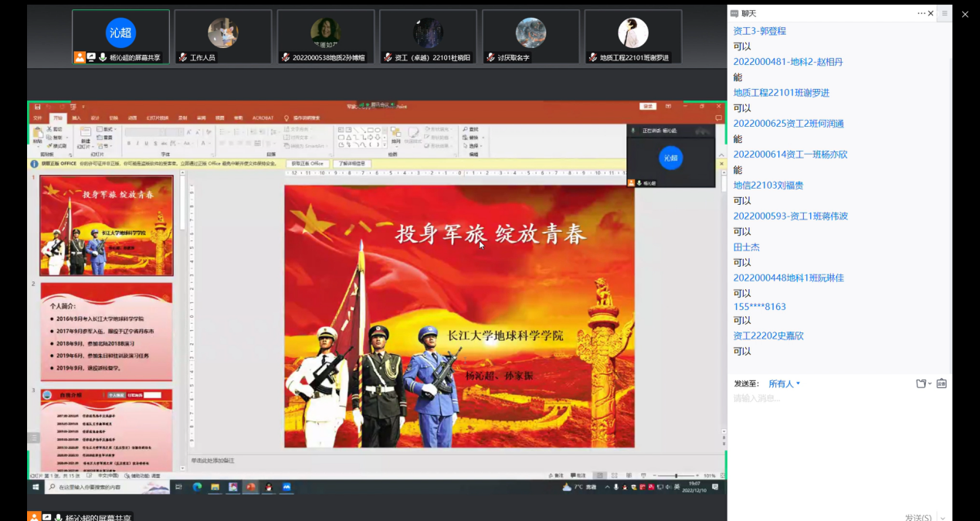Open the chat panel more options (…) menu
This screenshot has width=980, height=521.
point(921,13)
